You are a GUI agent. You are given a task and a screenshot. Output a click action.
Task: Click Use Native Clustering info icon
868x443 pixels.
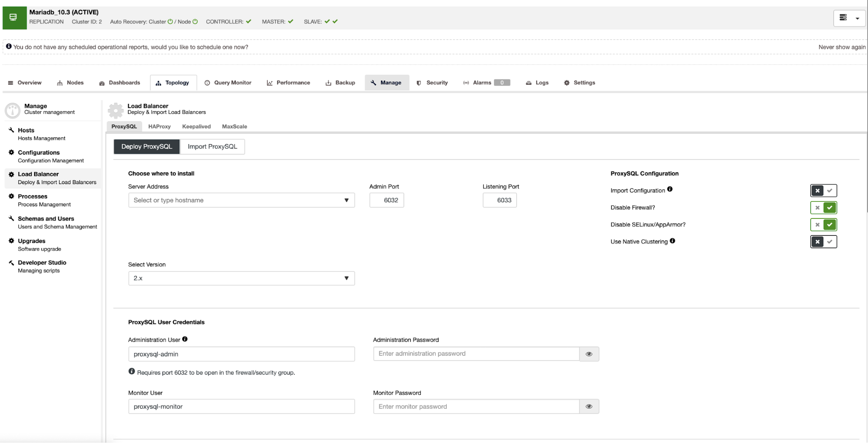point(672,241)
